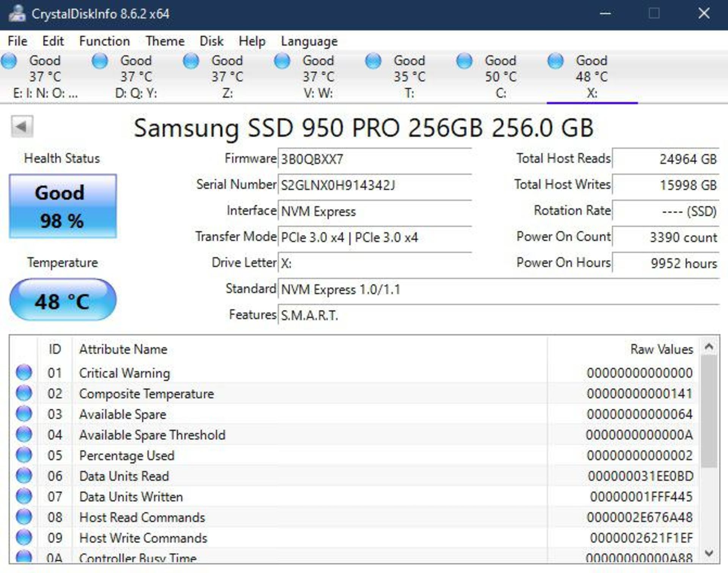Minimize the CrystalDiskInfo window
728x573 pixels.
coord(605,14)
